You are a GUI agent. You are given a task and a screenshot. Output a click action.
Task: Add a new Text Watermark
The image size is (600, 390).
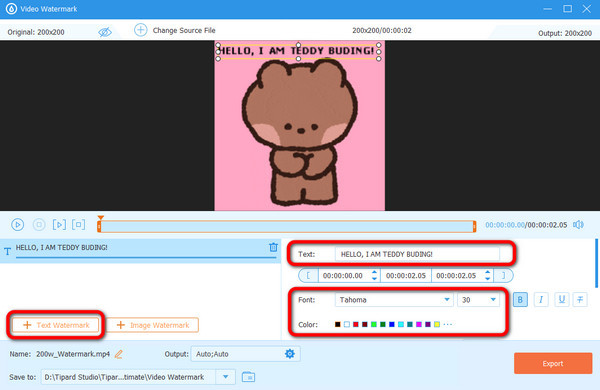point(56,325)
